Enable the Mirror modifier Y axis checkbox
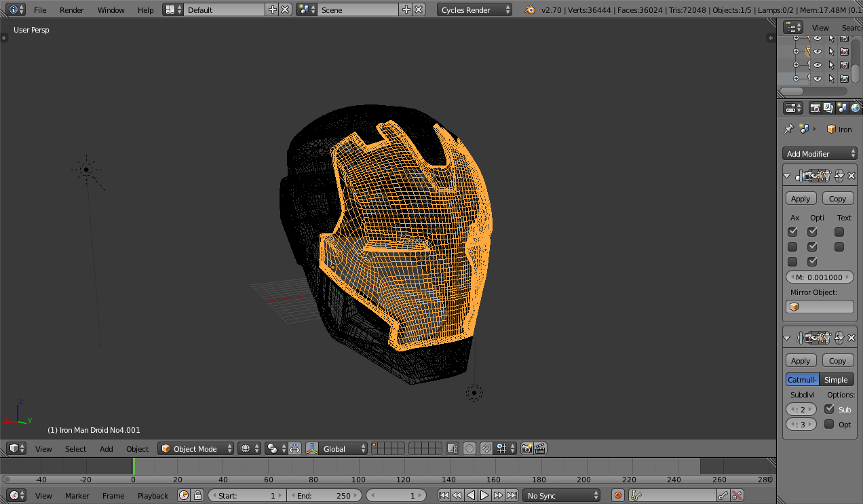This screenshot has width=863, height=504. [x=792, y=247]
